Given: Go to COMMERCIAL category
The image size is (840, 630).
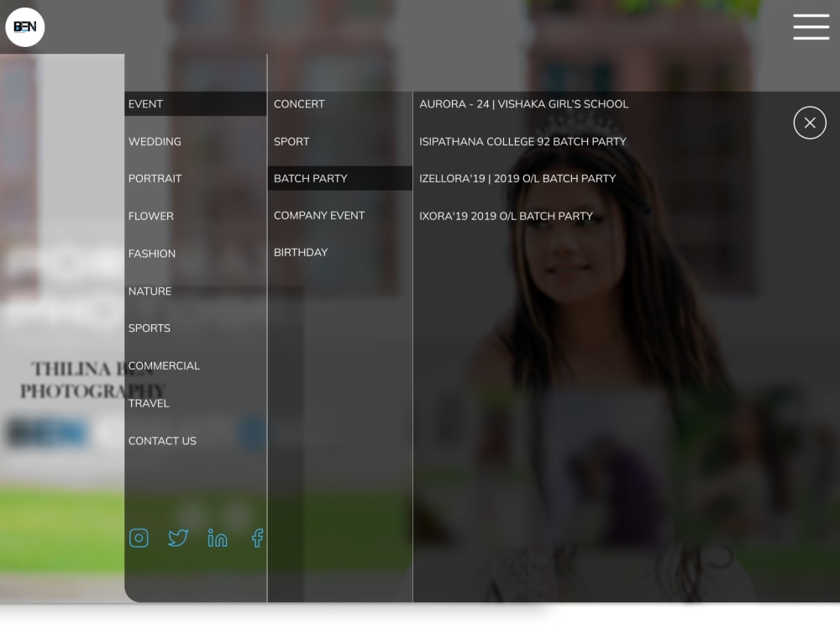Looking at the screenshot, I should pyautogui.click(x=164, y=365).
